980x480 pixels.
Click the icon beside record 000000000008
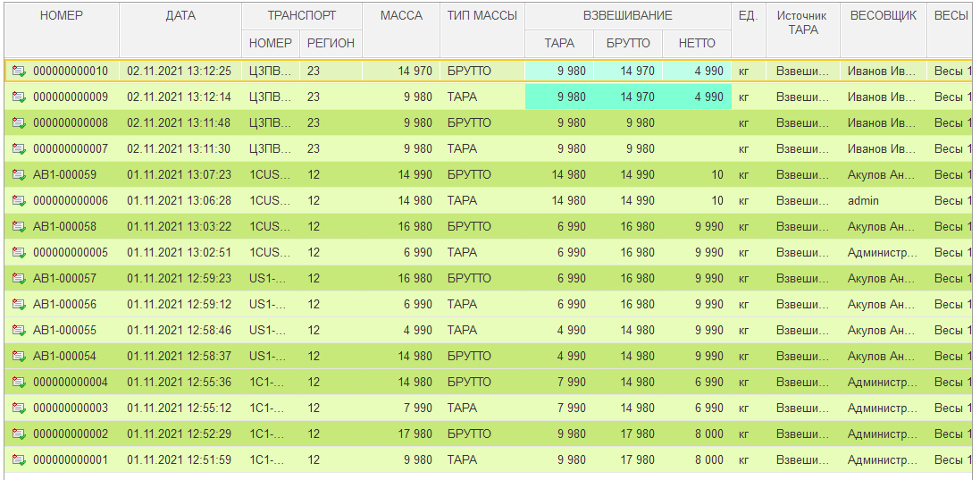tap(19, 123)
